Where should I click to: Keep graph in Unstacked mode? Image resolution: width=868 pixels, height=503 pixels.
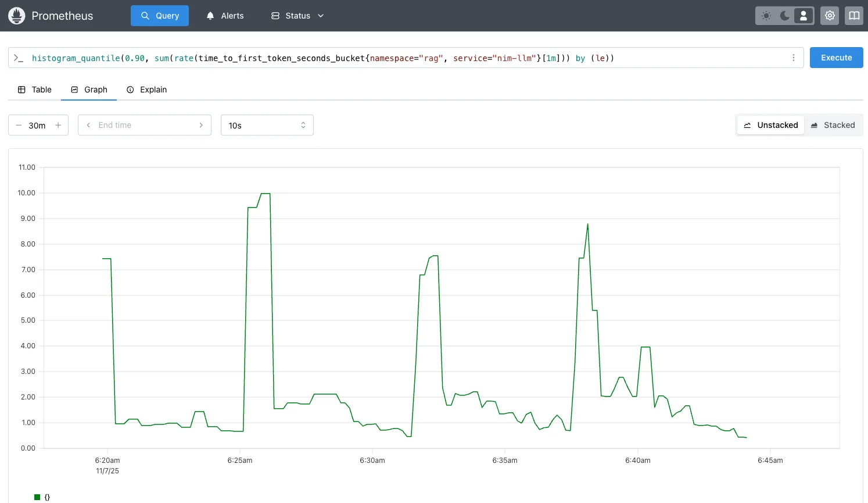coord(770,125)
